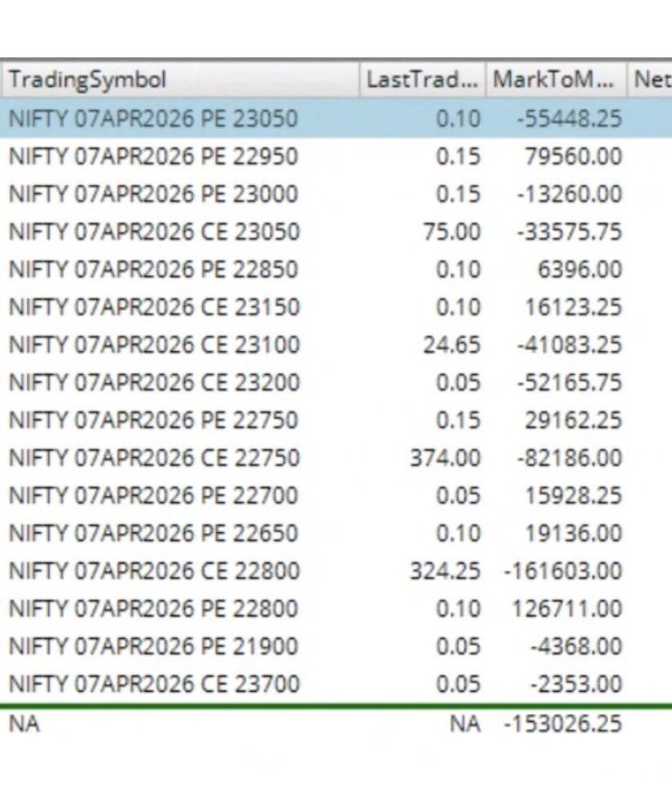This screenshot has height=804, width=672.
Task: Select row NIFTY 07APR2026 CE 23150
Action: pyautogui.click(x=336, y=307)
